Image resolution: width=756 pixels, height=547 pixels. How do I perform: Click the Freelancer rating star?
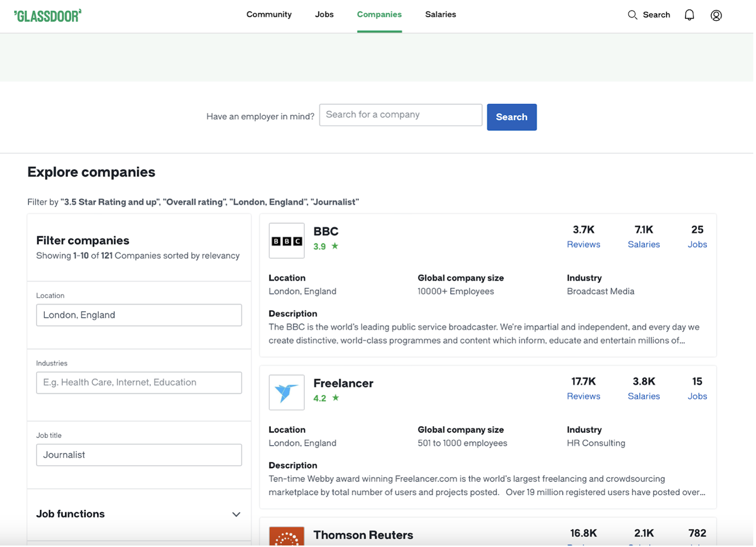tap(336, 399)
